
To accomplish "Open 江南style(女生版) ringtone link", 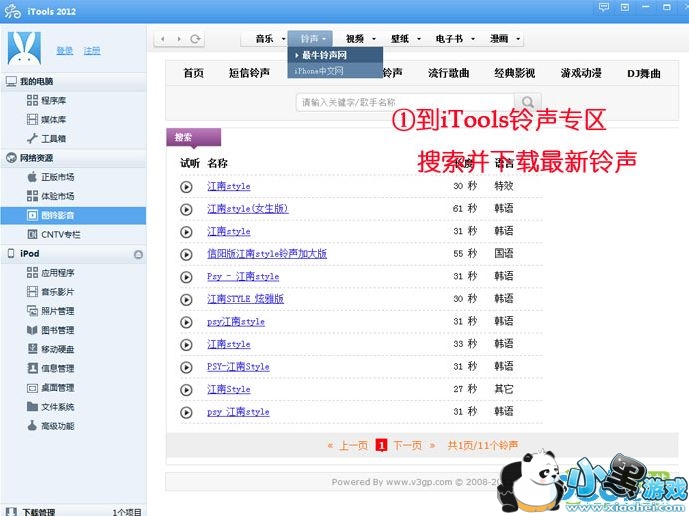I will click(248, 208).
